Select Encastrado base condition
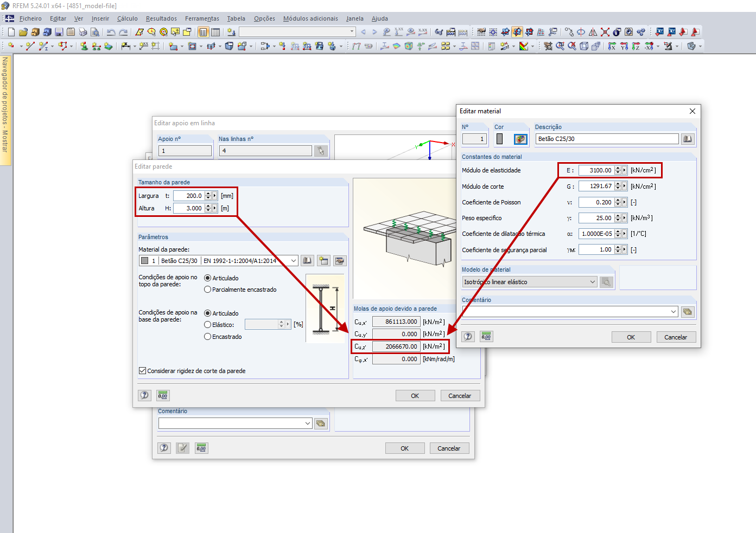This screenshot has height=533, width=756. tap(207, 337)
